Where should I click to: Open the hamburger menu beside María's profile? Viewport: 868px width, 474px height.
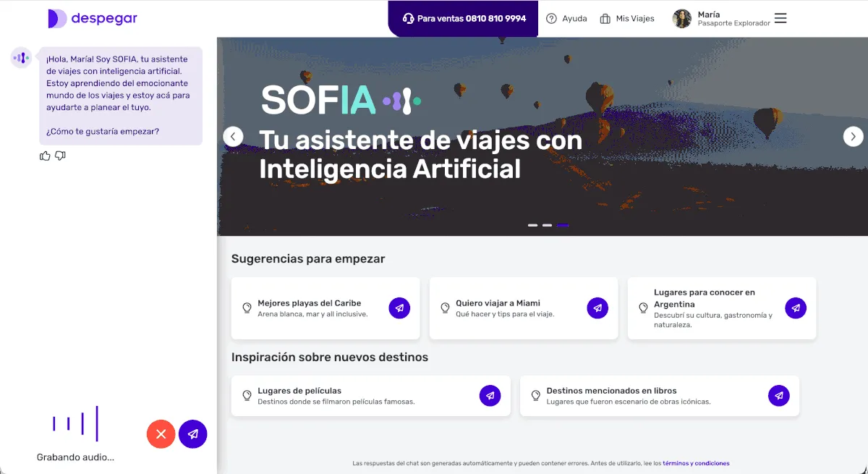coord(780,18)
